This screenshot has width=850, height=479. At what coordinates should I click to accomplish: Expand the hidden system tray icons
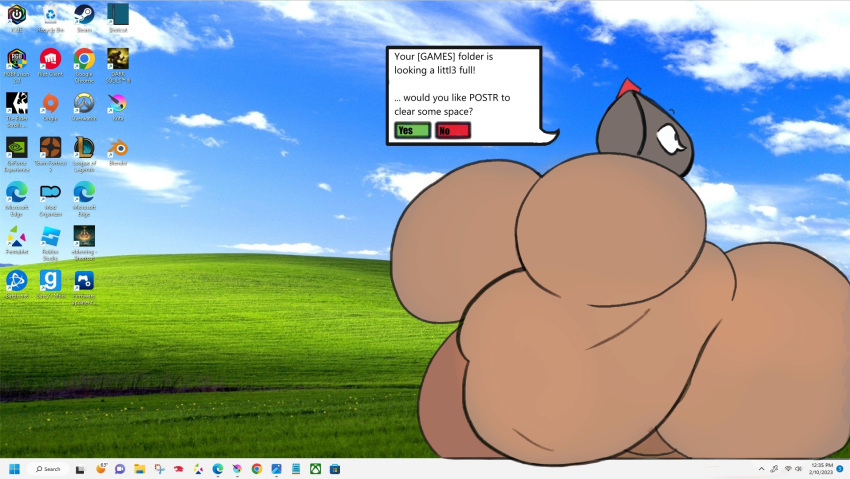(x=761, y=468)
